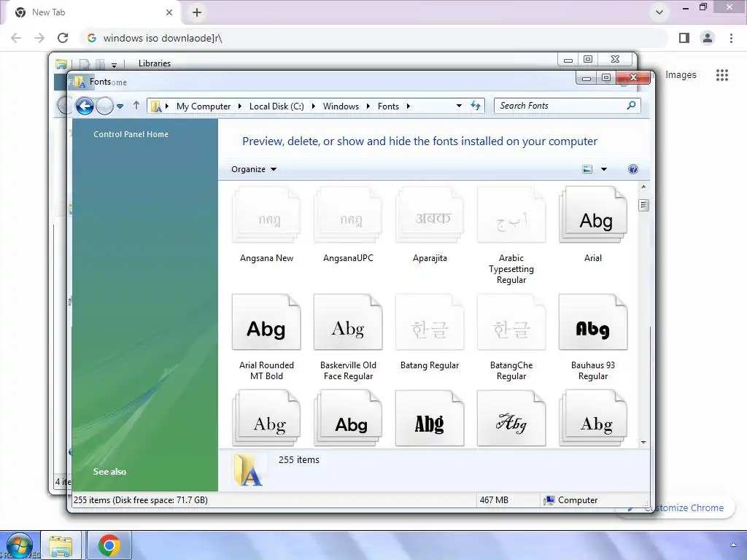Go forward in Fonts window
This screenshot has height=560, width=747.
coord(105,106)
